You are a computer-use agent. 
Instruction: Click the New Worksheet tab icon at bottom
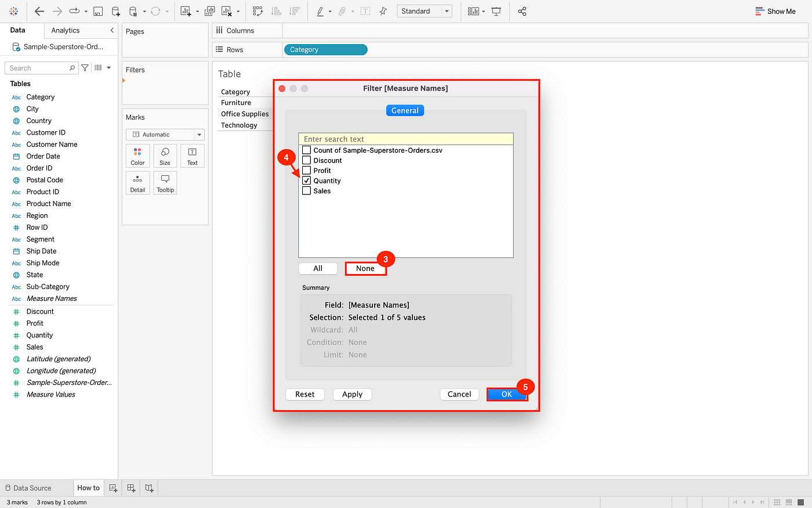tap(113, 488)
